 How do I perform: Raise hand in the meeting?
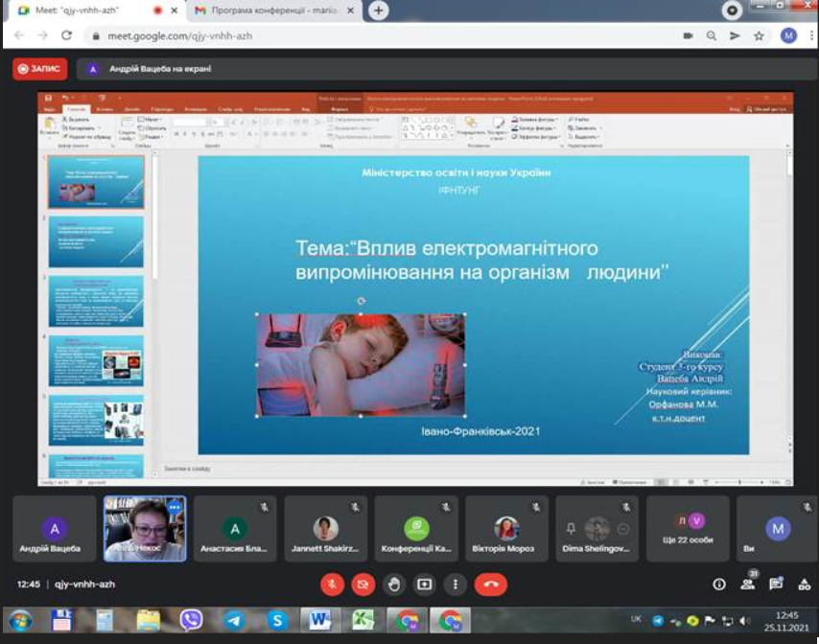pyautogui.click(x=394, y=584)
